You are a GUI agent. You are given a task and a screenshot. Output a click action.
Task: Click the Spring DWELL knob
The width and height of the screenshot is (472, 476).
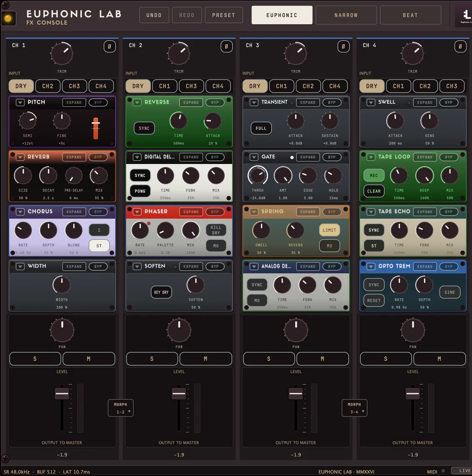click(261, 230)
